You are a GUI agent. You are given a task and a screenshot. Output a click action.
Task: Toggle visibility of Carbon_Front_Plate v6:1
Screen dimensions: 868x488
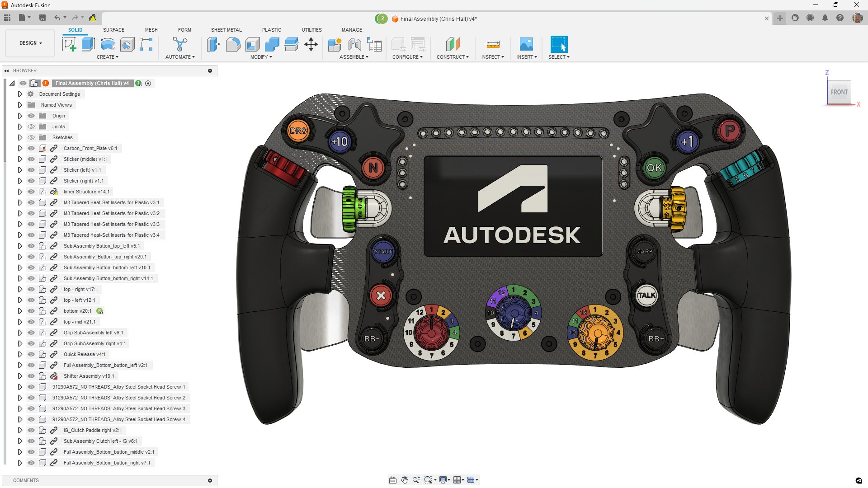31,148
